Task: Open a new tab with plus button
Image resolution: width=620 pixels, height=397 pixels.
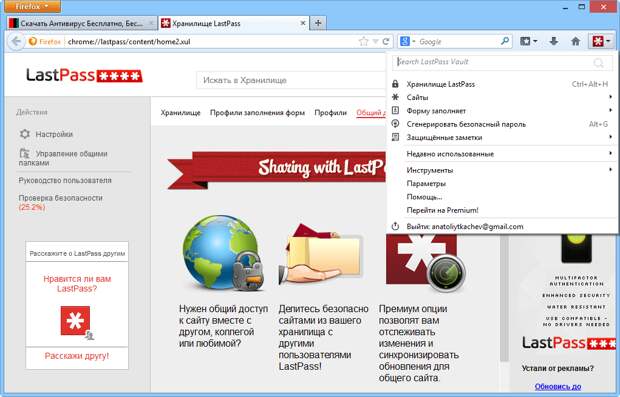Action: pyautogui.click(x=318, y=23)
